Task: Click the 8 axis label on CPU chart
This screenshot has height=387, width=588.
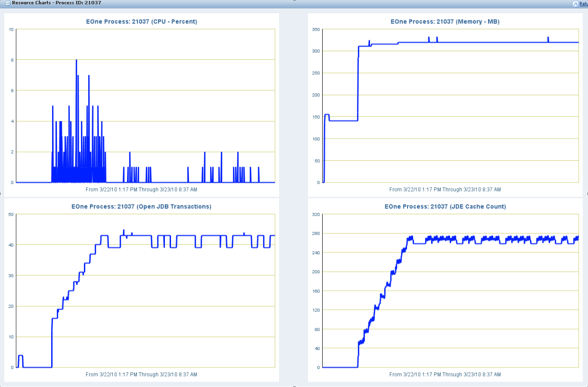Action: point(11,60)
